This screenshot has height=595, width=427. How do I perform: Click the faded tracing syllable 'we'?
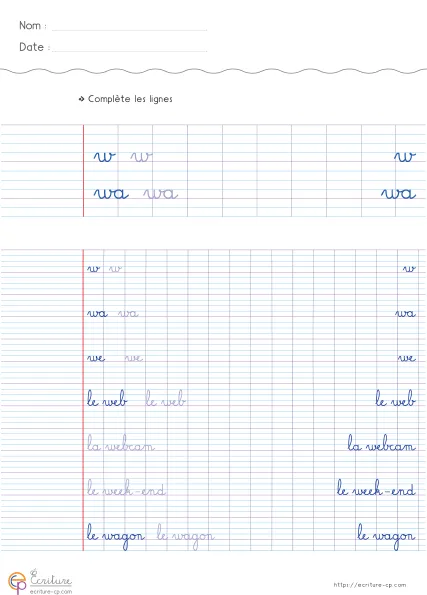(134, 358)
